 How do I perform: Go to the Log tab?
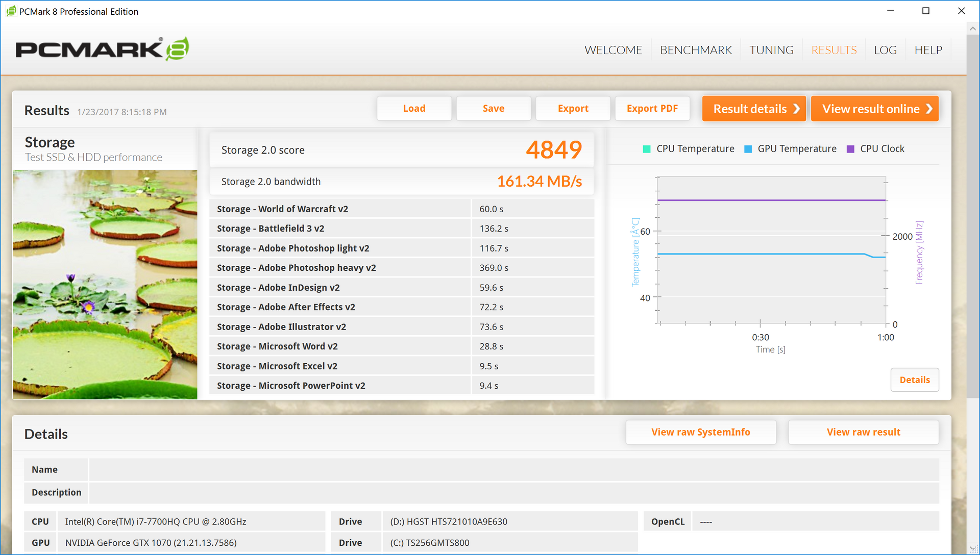pyautogui.click(x=885, y=50)
